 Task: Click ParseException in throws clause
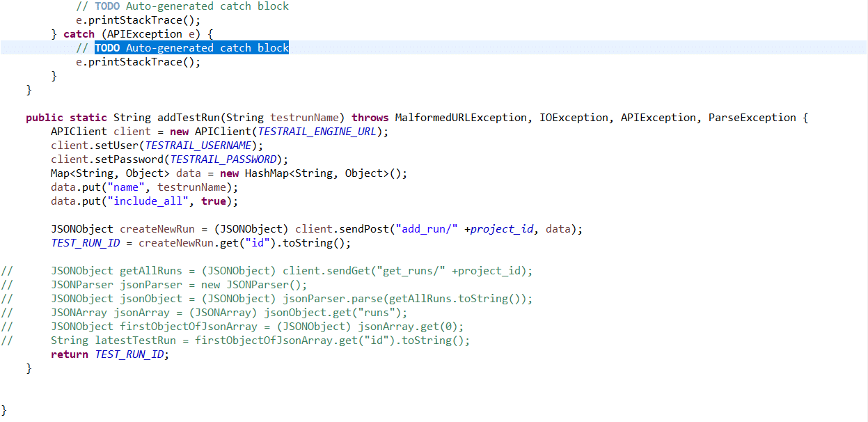point(752,118)
